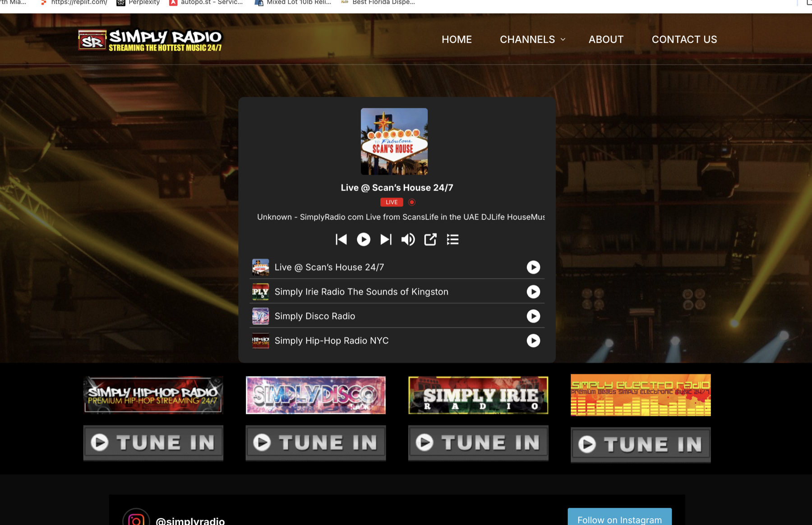Click Simply Irie playlist row thumbnail
Screen dimensions: 812x525
point(260,292)
